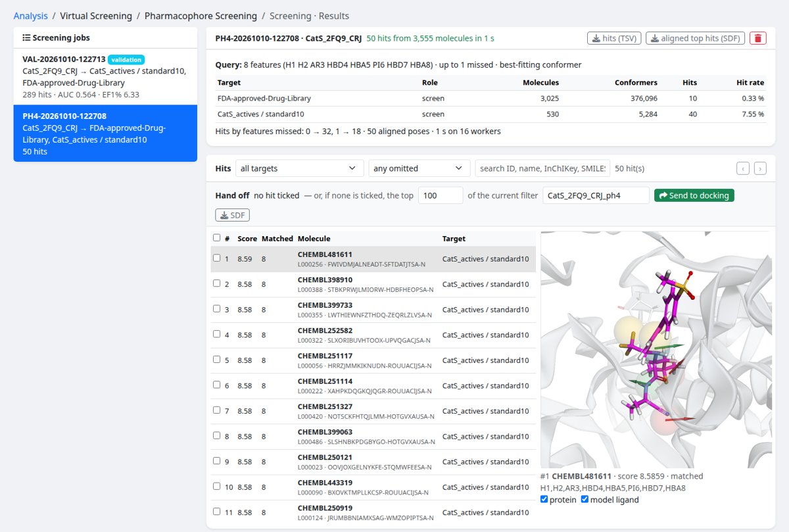789x532 pixels.
Task: Open the all targets dropdown
Action: click(x=300, y=168)
